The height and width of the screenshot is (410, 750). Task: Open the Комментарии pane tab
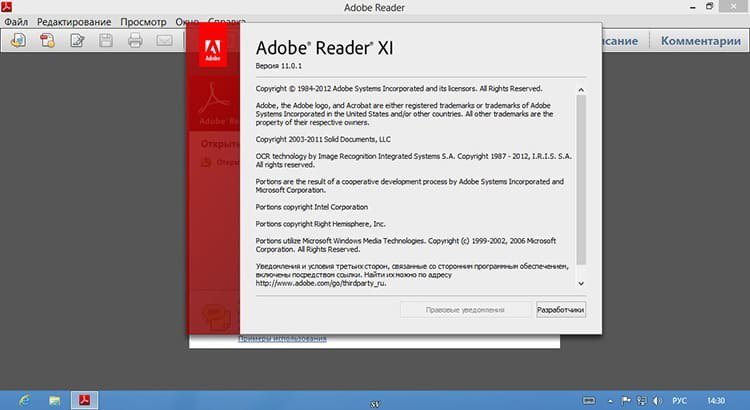click(701, 41)
